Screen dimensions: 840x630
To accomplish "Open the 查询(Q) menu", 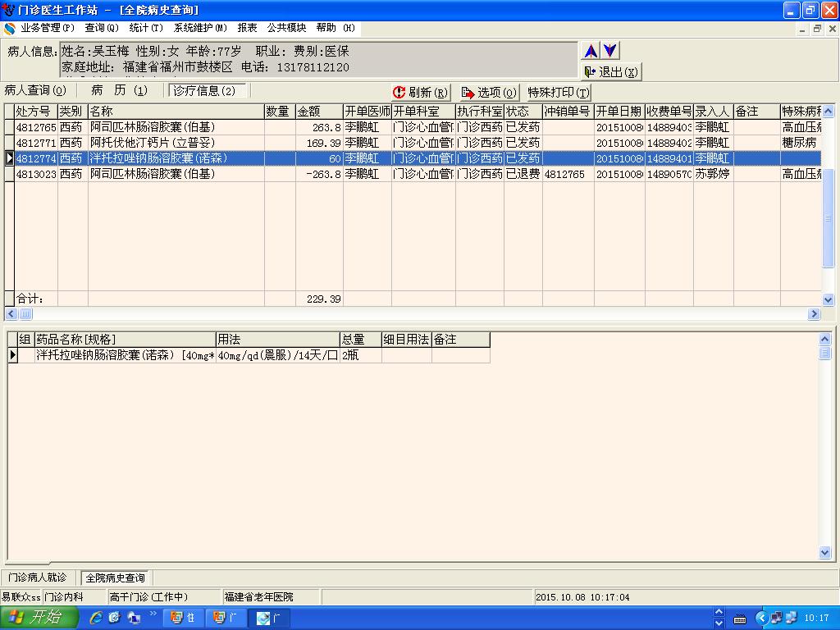I will [101, 28].
